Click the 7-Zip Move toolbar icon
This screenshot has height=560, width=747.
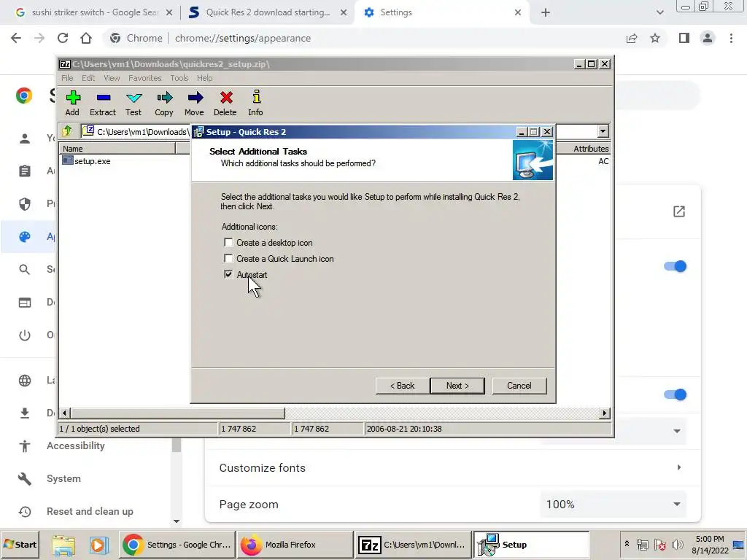(194, 104)
